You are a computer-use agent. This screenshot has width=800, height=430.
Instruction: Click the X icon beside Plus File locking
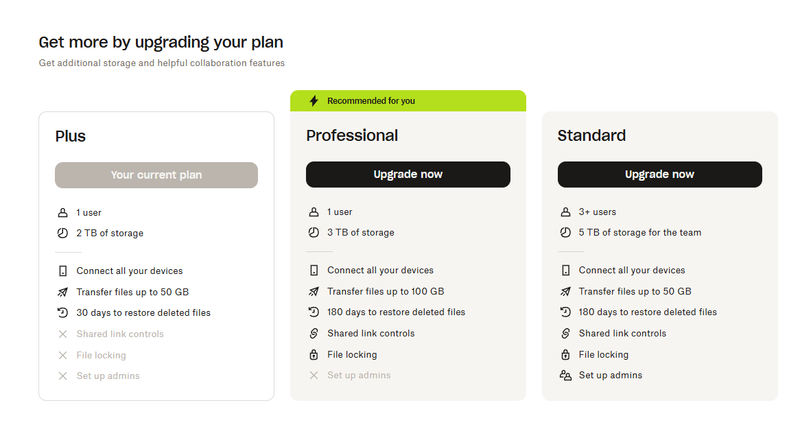pyautogui.click(x=62, y=355)
